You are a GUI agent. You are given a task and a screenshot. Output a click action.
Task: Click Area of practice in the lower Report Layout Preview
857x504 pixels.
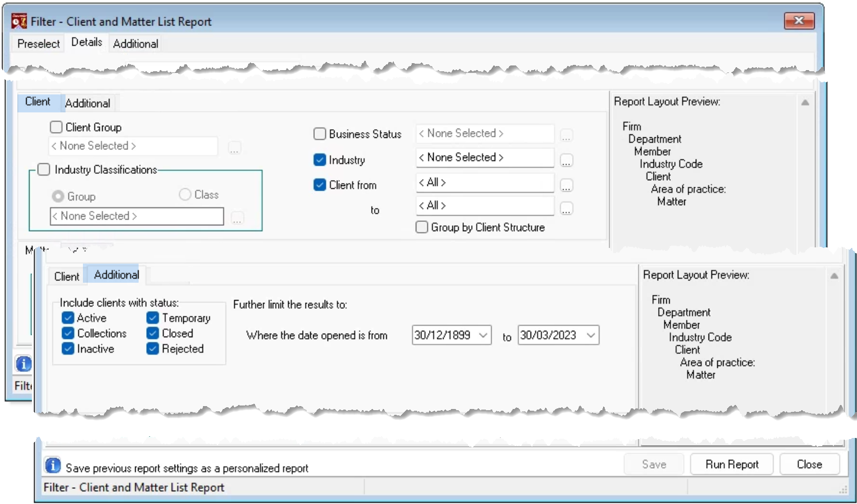coord(718,363)
